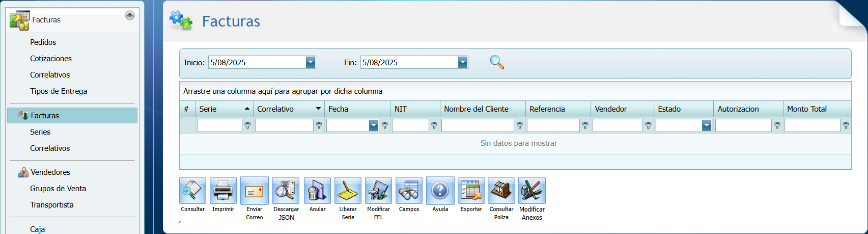The height and width of the screenshot is (234, 868).
Task: Click the magnifying glass search icon
Action: [497, 62]
